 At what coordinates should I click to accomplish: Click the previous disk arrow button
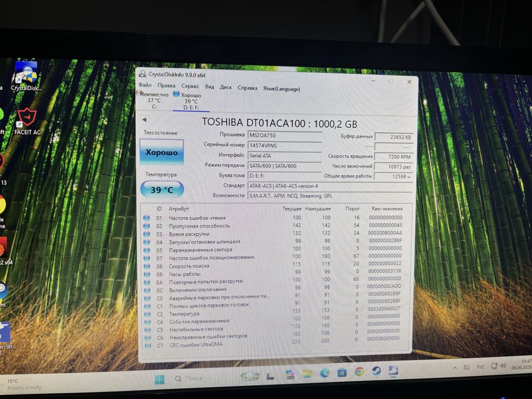coord(144,120)
